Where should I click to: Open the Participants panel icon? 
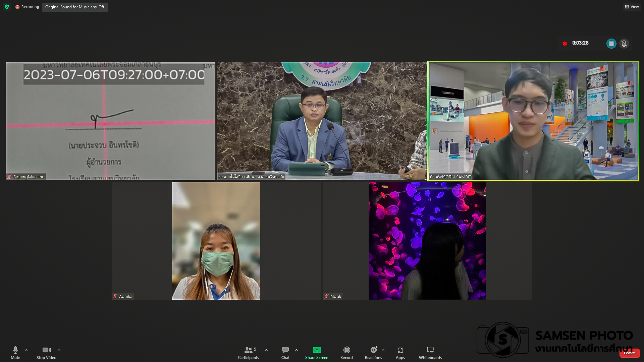pyautogui.click(x=249, y=350)
